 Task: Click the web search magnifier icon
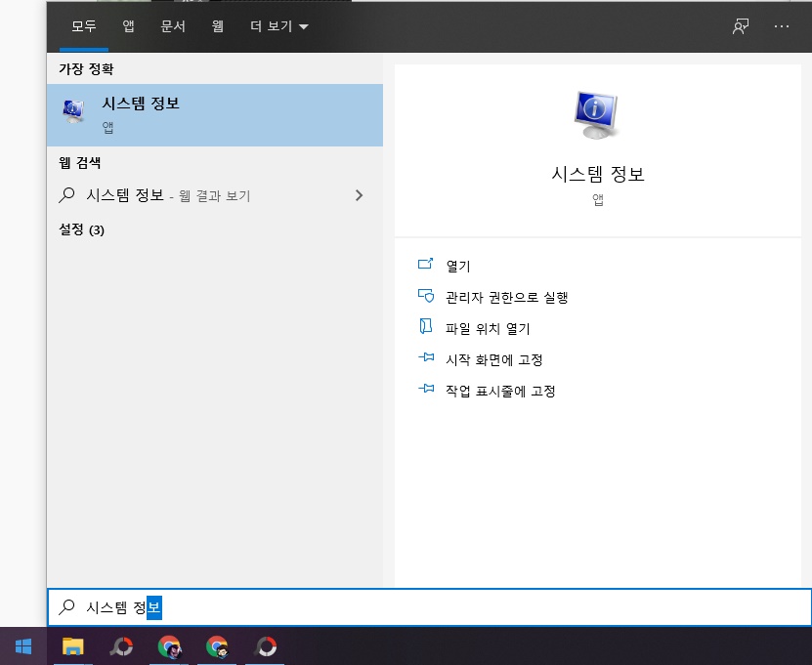click(x=66, y=195)
